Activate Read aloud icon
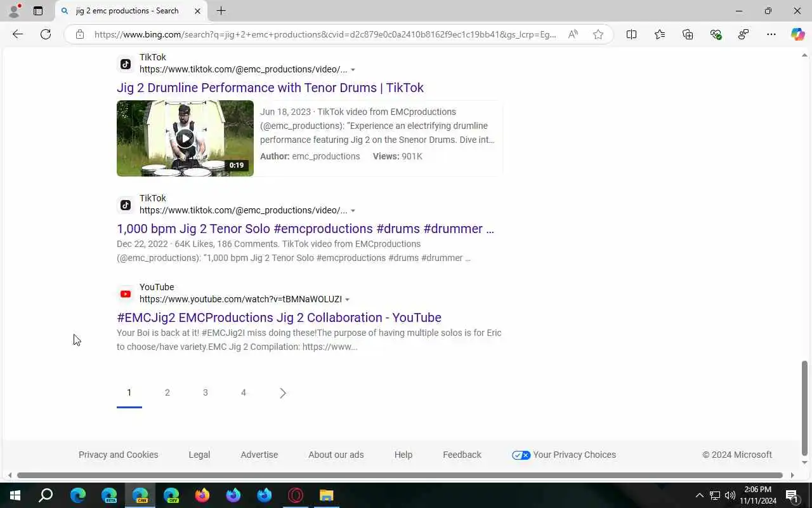812x508 pixels. pyautogui.click(x=573, y=34)
